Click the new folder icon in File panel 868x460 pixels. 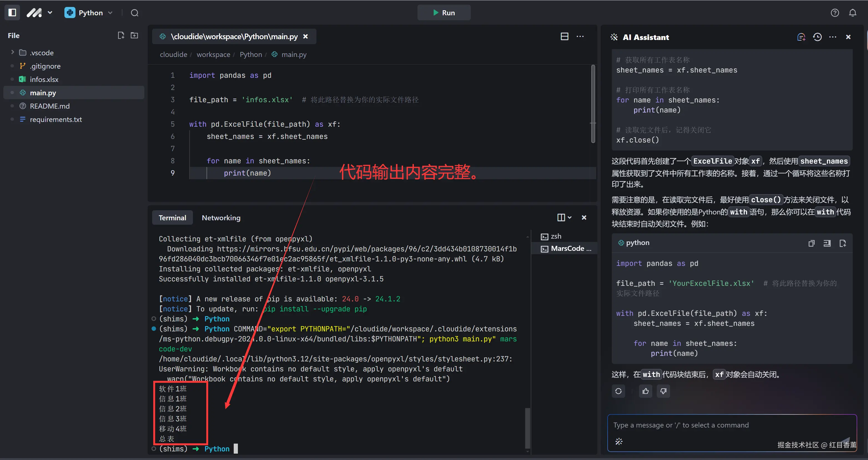pos(134,35)
